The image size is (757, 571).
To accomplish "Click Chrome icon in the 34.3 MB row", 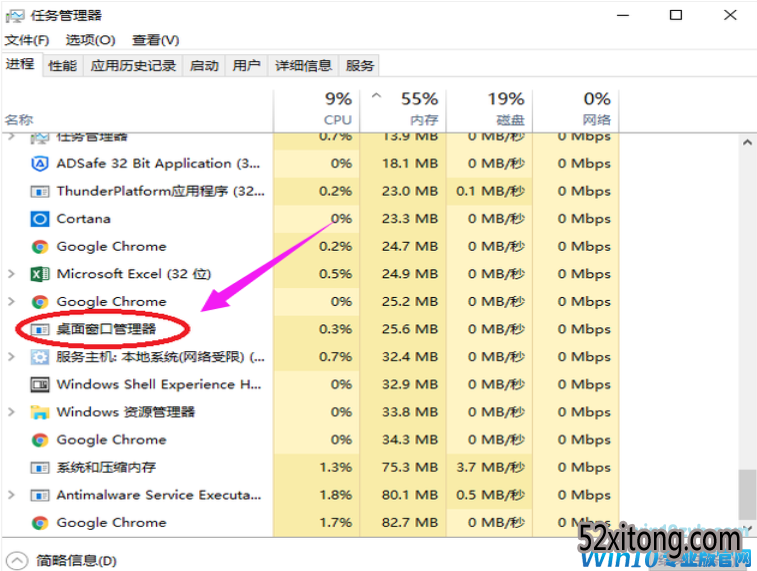I will tap(40, 440).
